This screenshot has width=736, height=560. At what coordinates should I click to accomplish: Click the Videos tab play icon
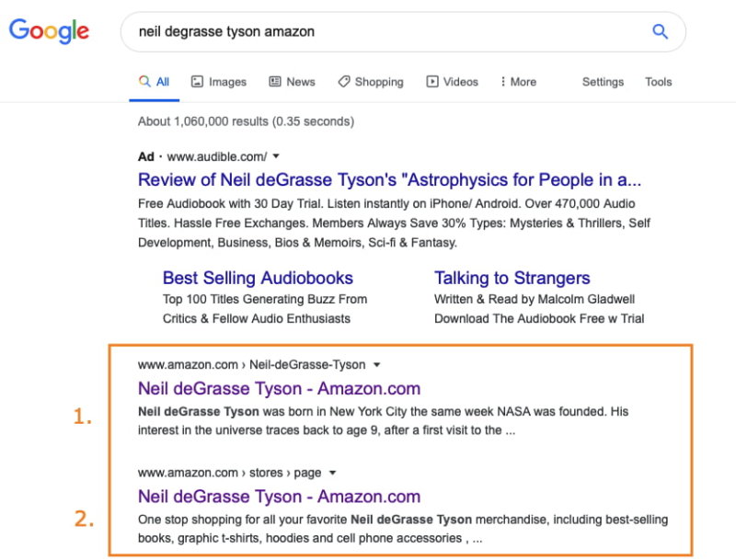[431, 82]
